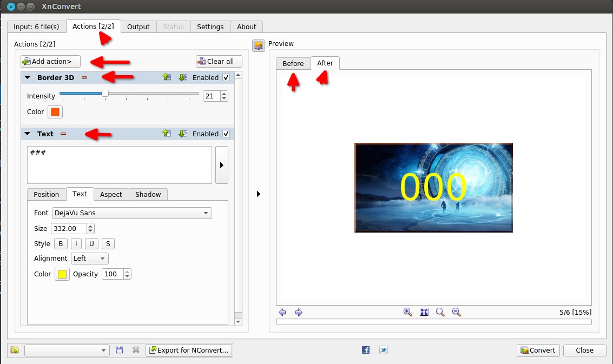The height and width of the screenshot is (364, 613).
Task: Switch to the Output tab
Action: 139,27
